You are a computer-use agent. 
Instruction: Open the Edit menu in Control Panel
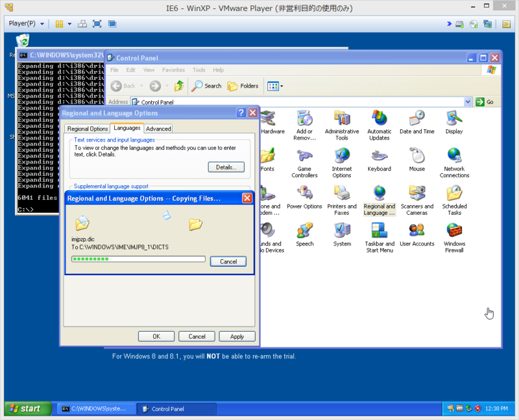(x=130, y=70)
